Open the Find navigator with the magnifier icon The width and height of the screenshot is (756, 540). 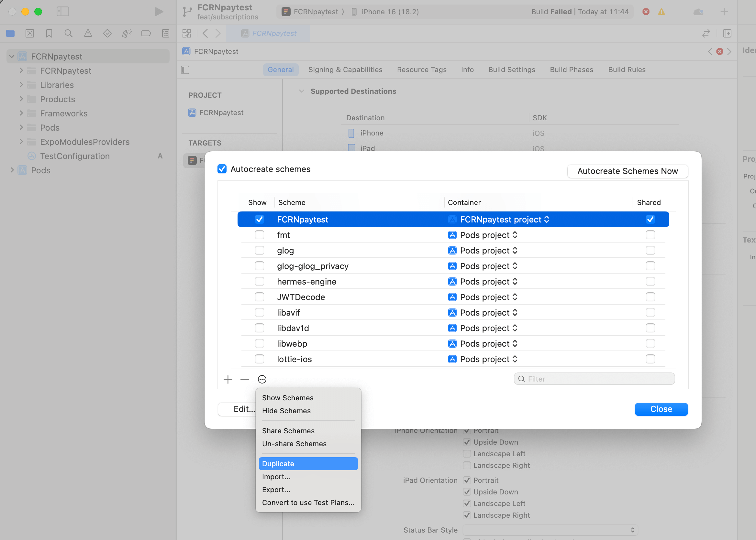[x=69, y=33]
